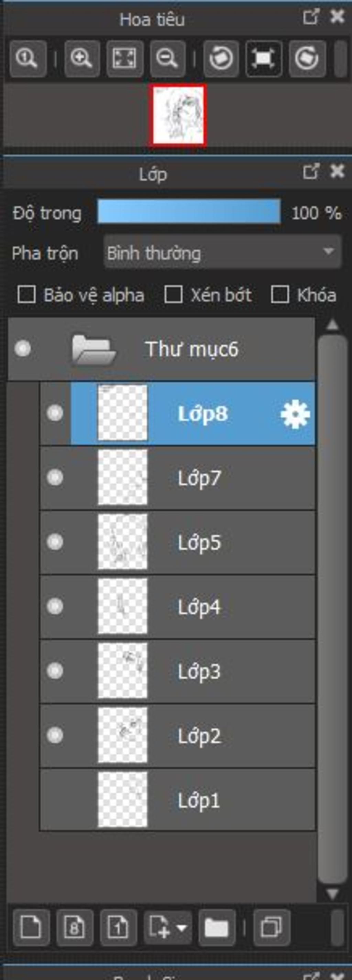Click the Độ trong opacity slider

189,211
